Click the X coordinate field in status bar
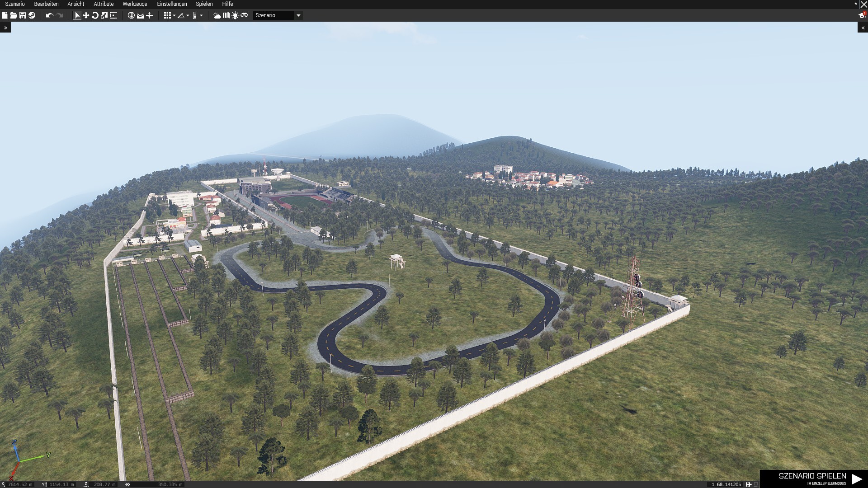This screenshot has height=488, width=868. click(20, 484)
